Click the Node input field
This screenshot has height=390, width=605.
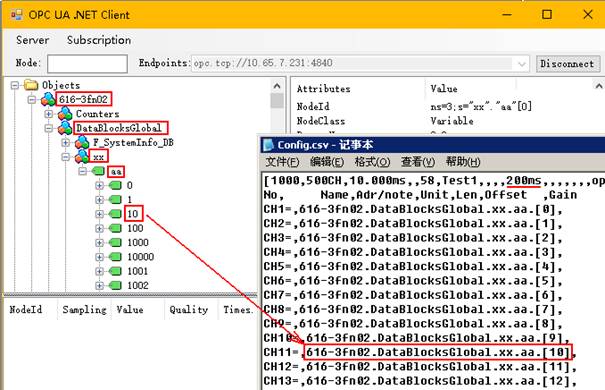click(x=87, y=64)
